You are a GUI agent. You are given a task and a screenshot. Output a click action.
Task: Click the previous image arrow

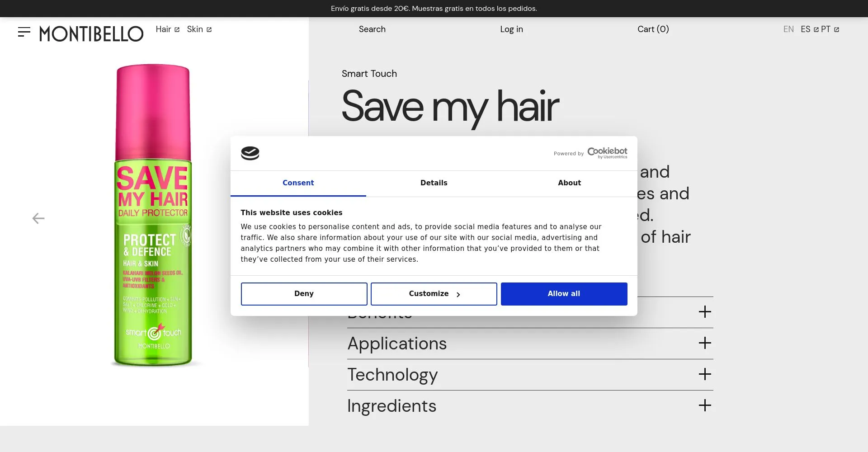pyautogui.click(x=38, y=218)
